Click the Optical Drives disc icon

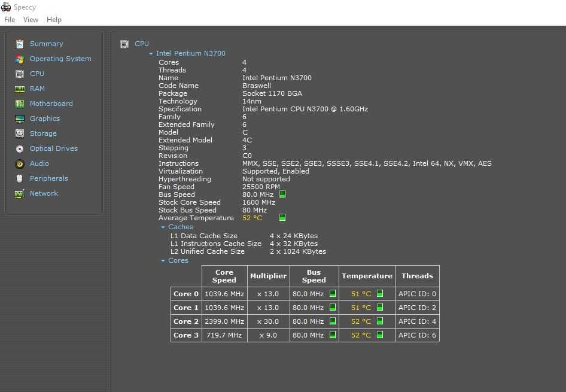click(x=20, y=148)
